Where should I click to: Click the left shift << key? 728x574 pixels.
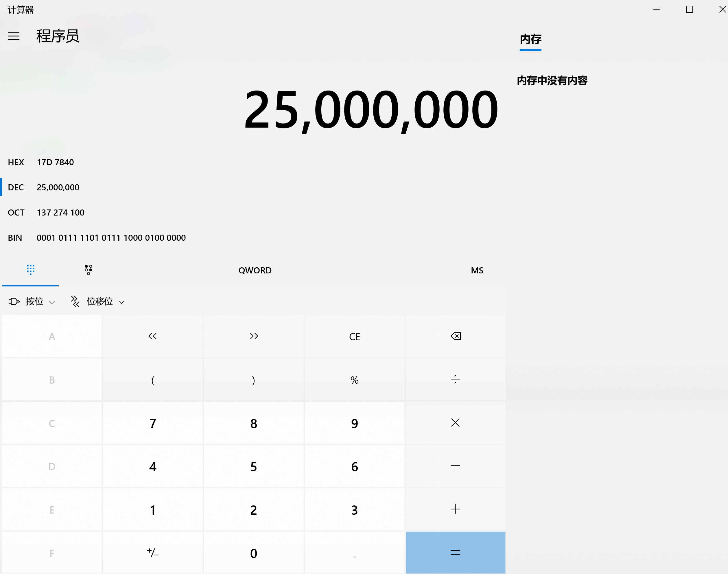152,336
